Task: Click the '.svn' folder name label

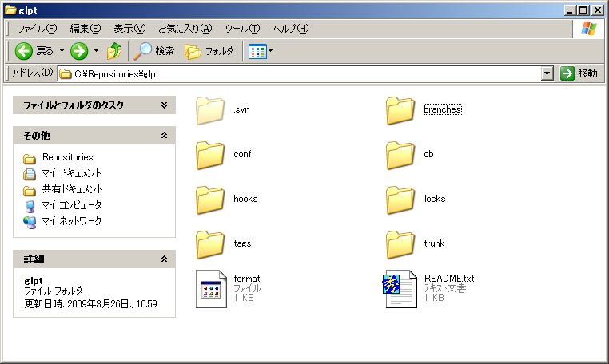Action: 241,110
